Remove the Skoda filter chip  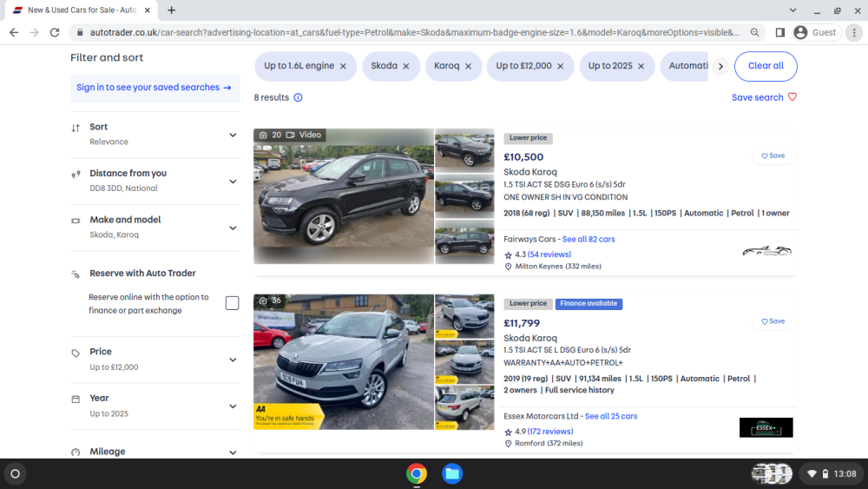click(x=406, y=66)
